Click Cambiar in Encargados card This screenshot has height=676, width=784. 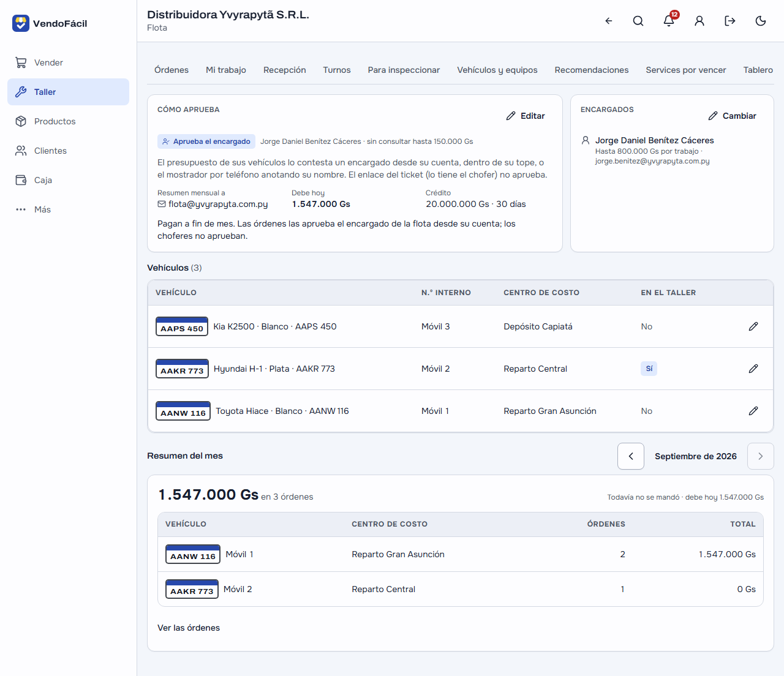click(x=732, y=116)
